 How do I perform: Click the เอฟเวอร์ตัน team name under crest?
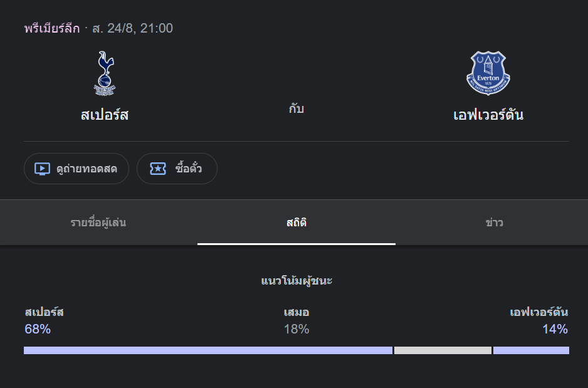[x=488, y=115]
